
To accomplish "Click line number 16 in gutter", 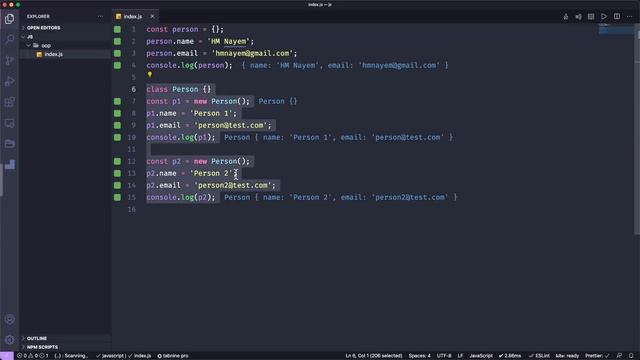I will [x=131, y=209].
